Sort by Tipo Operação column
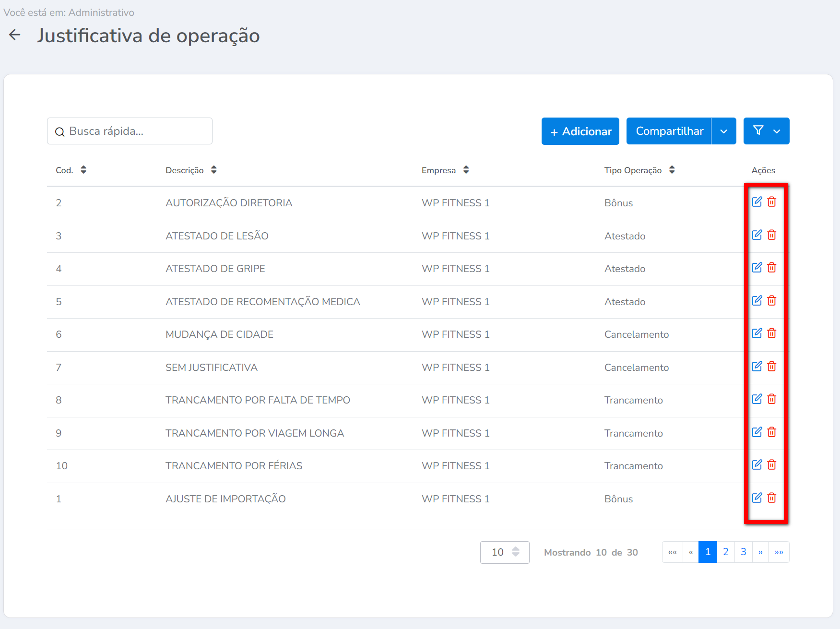Viewport: 840px width, 629px height. 672,170
